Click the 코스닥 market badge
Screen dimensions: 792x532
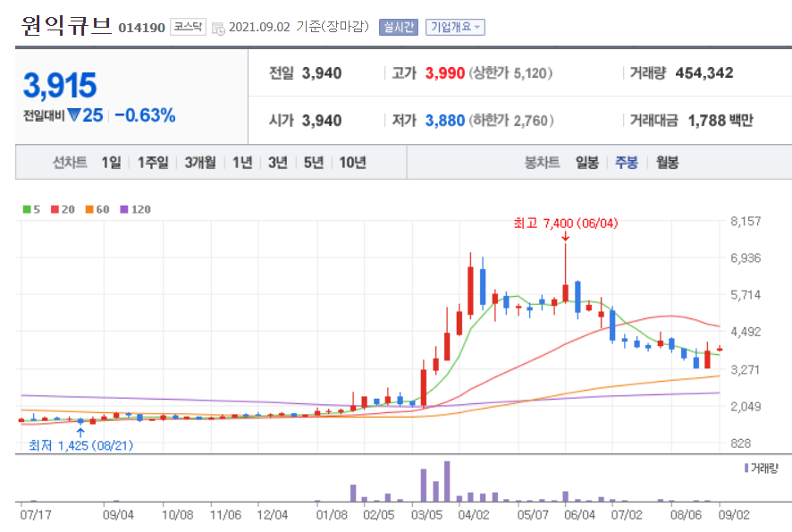188,27
